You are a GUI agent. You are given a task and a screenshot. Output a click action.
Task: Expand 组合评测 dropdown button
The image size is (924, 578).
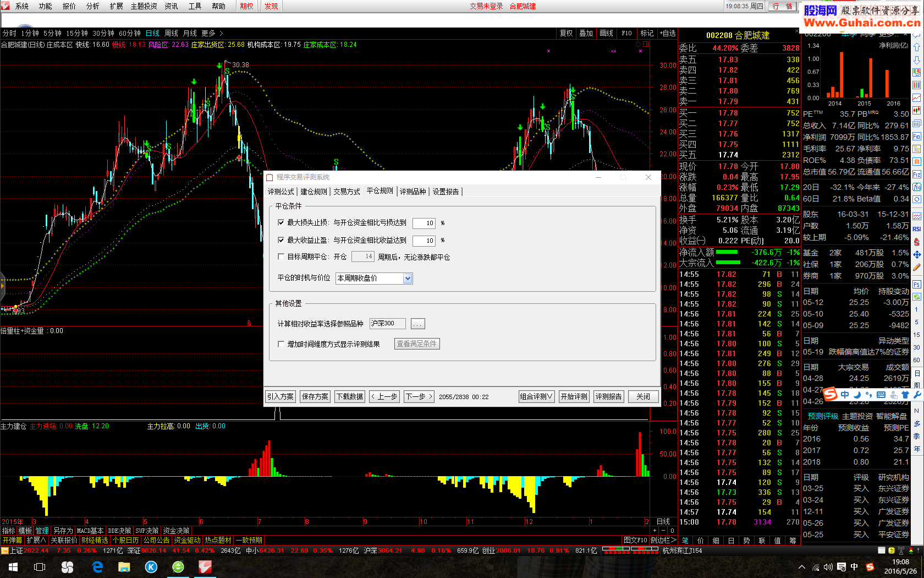(x=536, y=396)
